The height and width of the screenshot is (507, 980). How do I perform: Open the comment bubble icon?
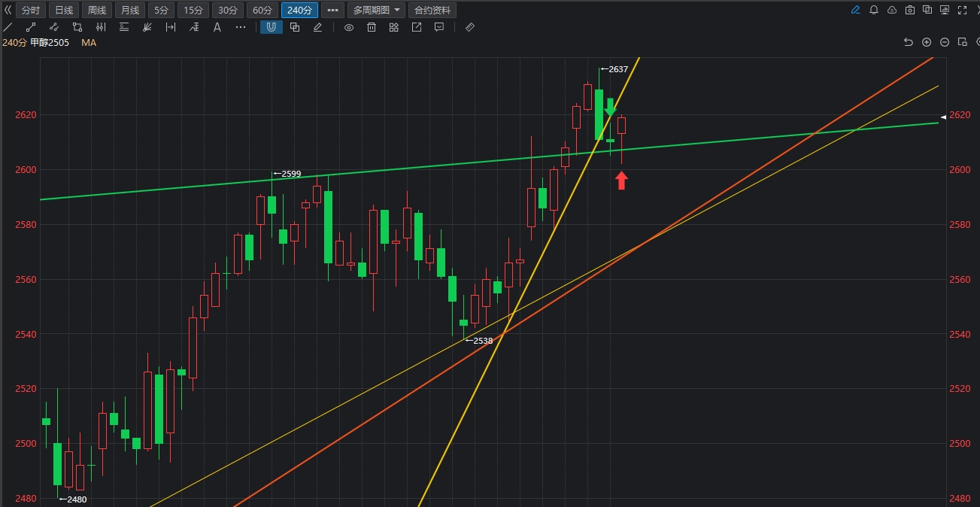click(439, 27)
